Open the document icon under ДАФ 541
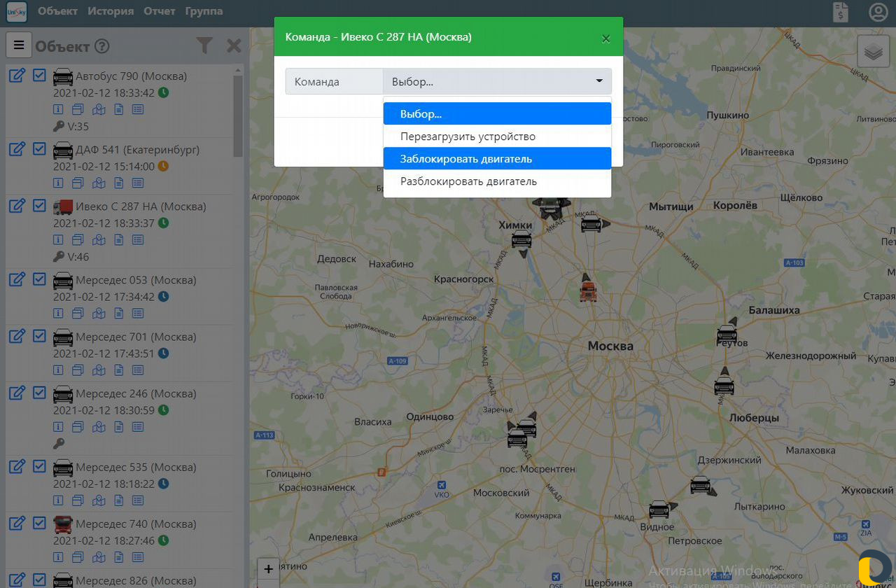Screen dimensions: 896x588 coord(119,183)
